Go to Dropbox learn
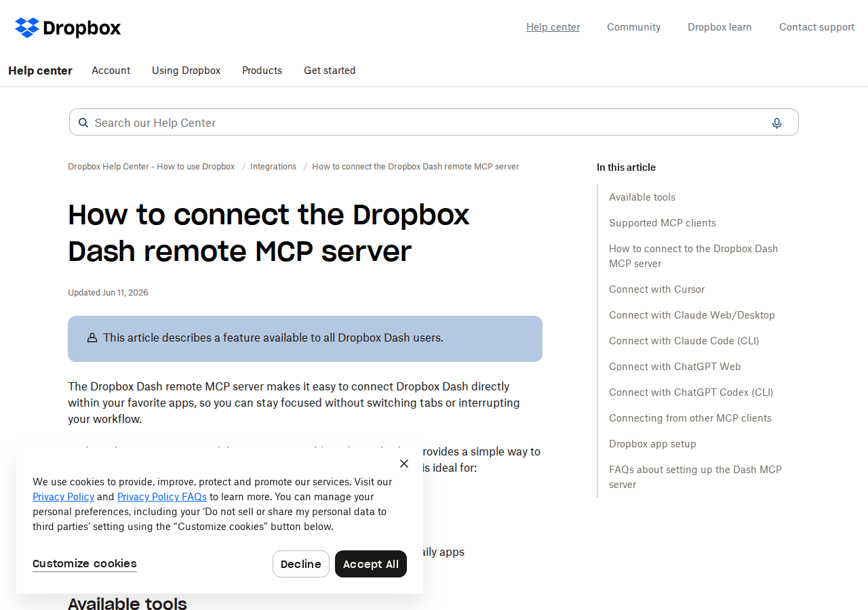The width and height of the screenshot is (868, 610). [x=719, y=27]
